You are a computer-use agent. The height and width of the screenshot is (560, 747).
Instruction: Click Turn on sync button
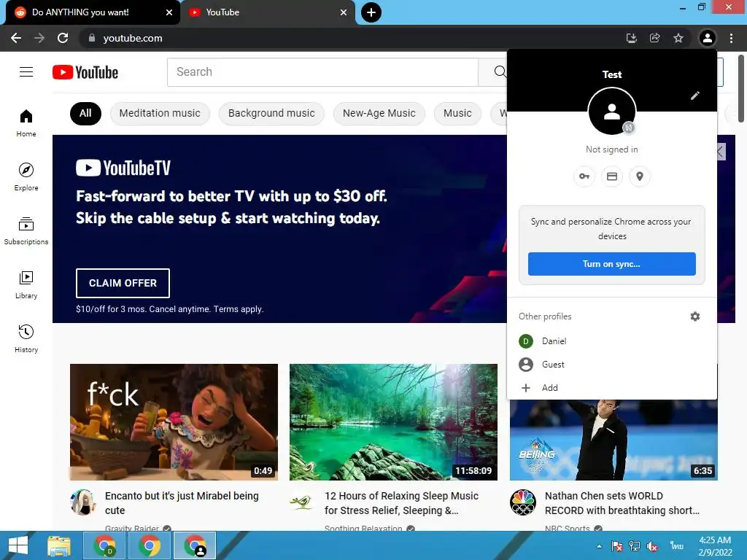pyautogui.click(x=612, y=264)
